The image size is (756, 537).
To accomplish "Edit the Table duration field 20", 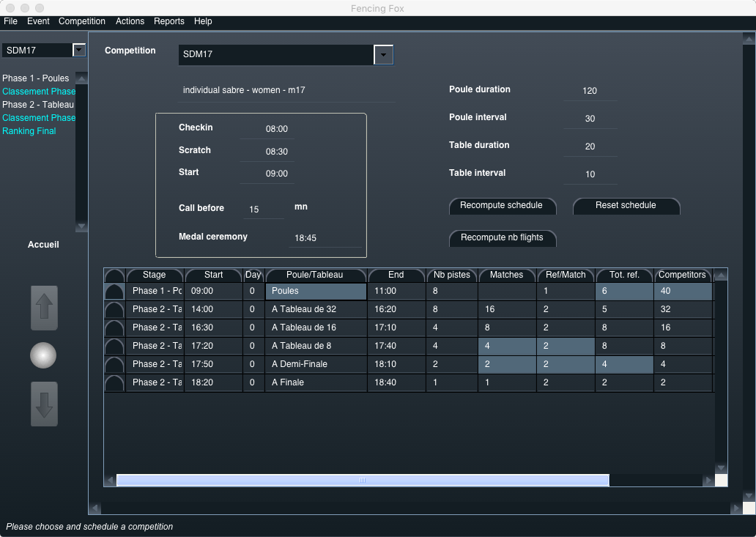I will [590, 147].
